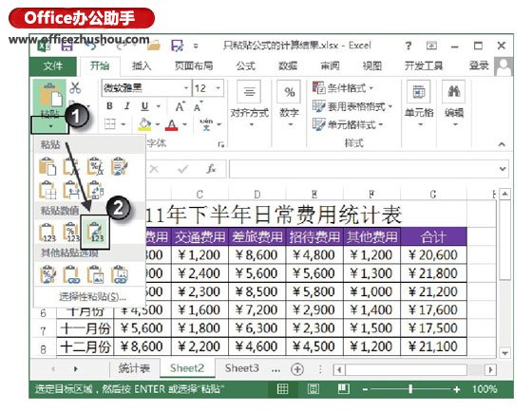This screenshot has width=532, height=412.
Task: Click the Open folder icon in the quick access toolbar
Action: [154, 46]
